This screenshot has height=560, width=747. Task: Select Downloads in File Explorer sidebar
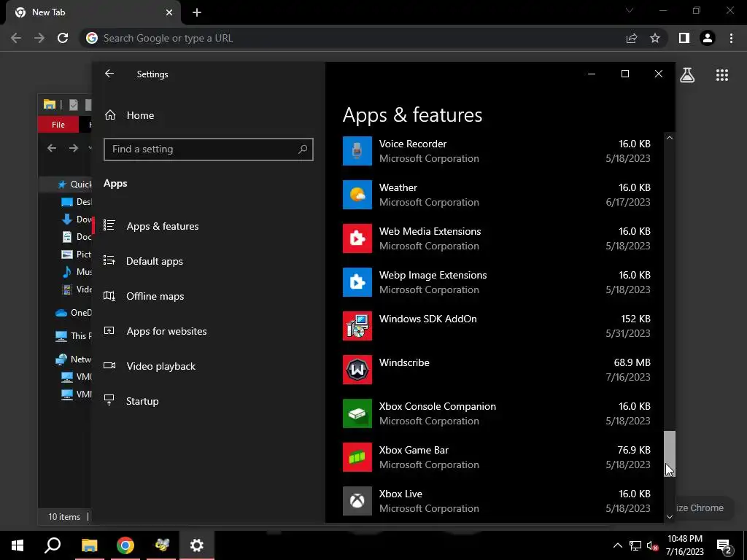click(x=76, y=219)
